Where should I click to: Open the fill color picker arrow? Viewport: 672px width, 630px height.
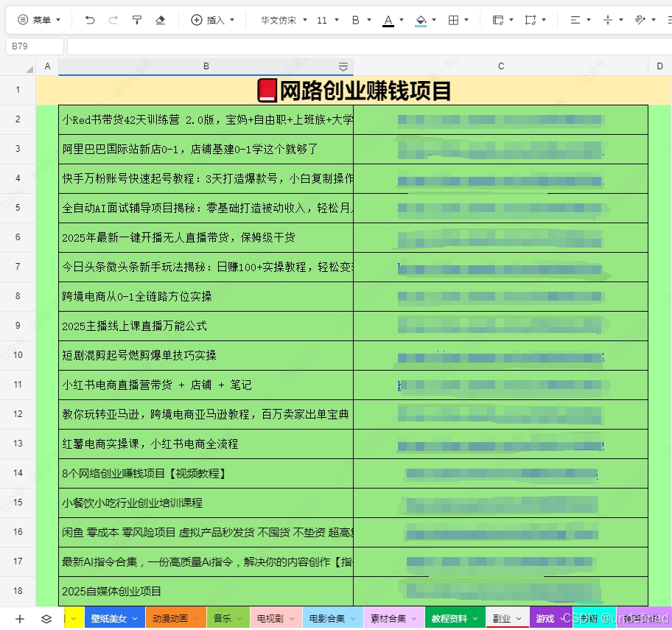tap(434, 20)
